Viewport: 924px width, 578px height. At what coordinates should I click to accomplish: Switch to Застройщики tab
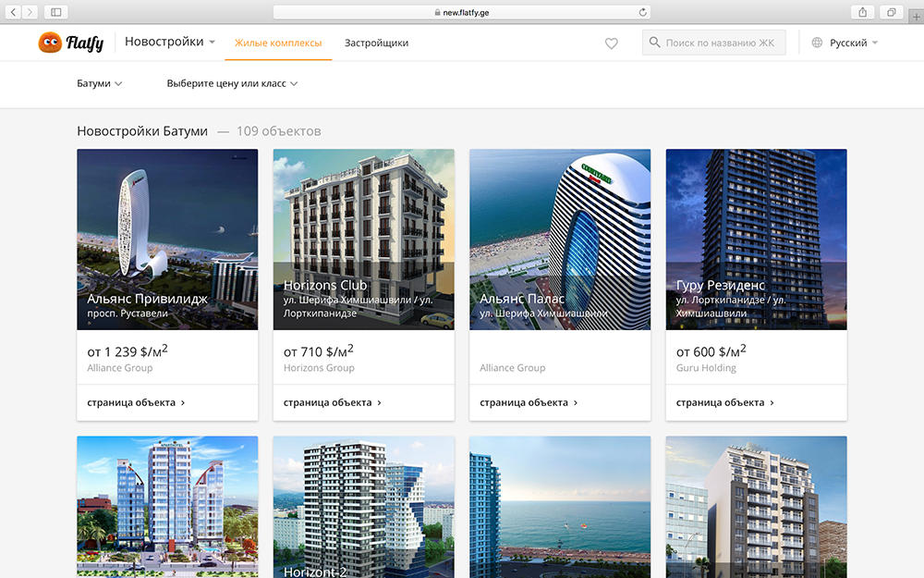[377, 43]
